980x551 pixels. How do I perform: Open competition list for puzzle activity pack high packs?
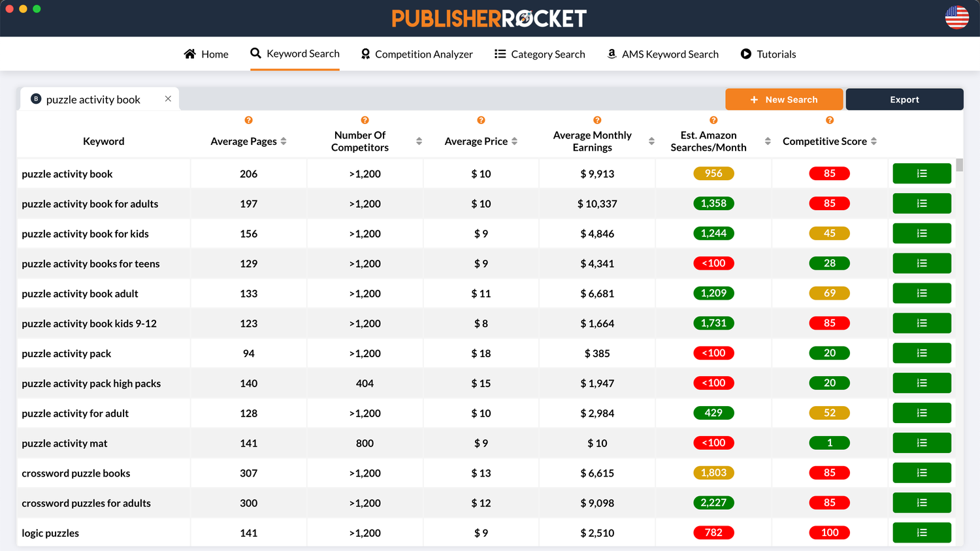point(922,383)
